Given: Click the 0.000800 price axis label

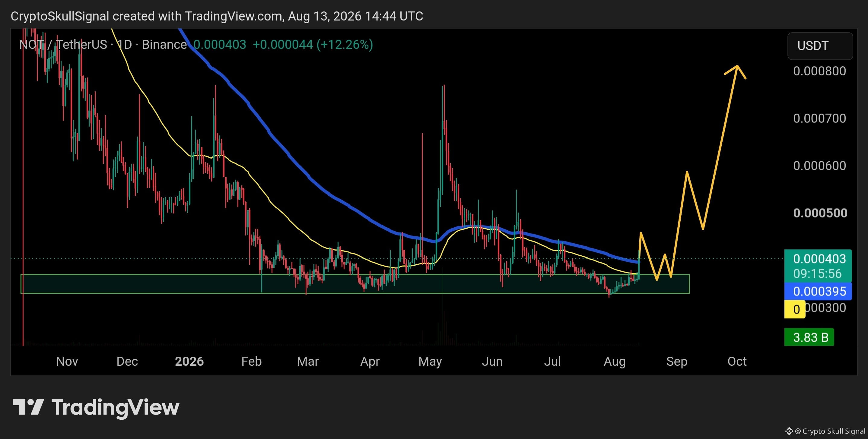Looking at the screenshot, I should 819,71.
